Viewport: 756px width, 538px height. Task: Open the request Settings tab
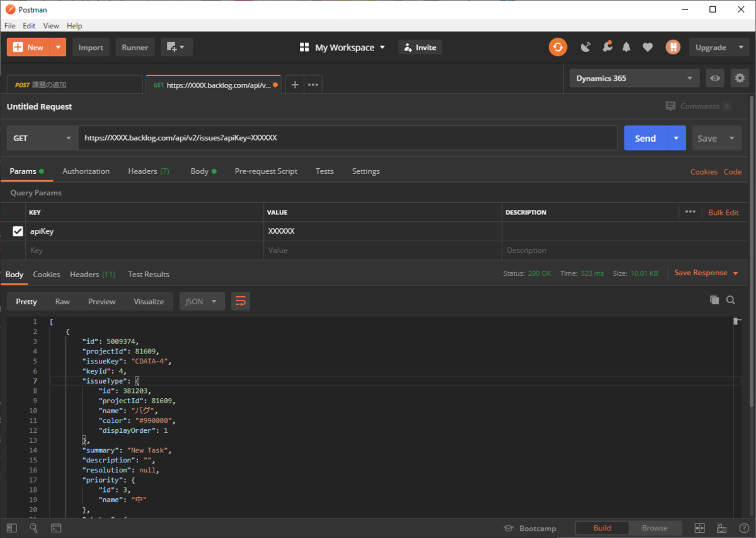click(366, 171)
